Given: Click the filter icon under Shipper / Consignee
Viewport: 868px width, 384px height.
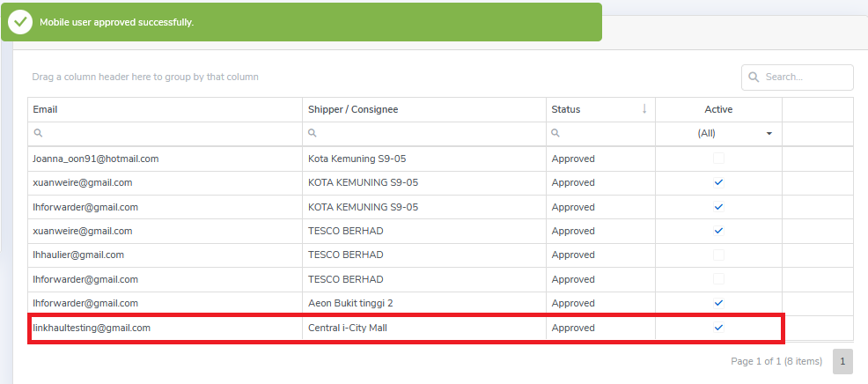Looking at the screenshot, I should click(313, 134).
